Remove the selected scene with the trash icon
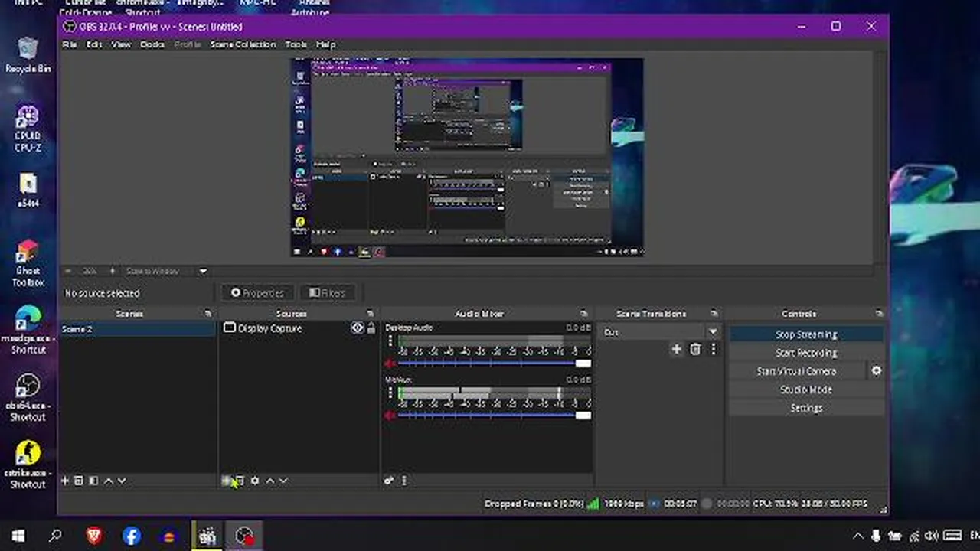Viewport: 980px width, 551px height. 78,481
